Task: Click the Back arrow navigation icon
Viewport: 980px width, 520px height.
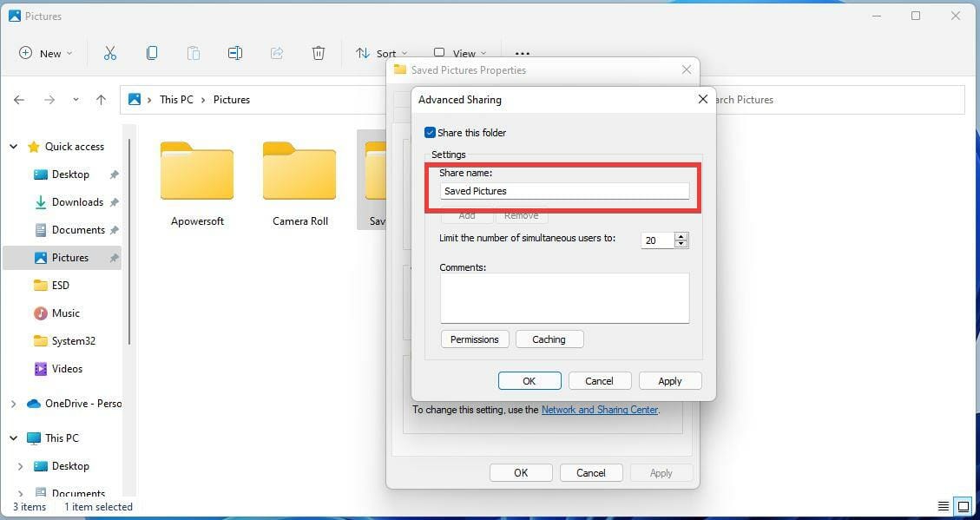Action: pos(19,99)
